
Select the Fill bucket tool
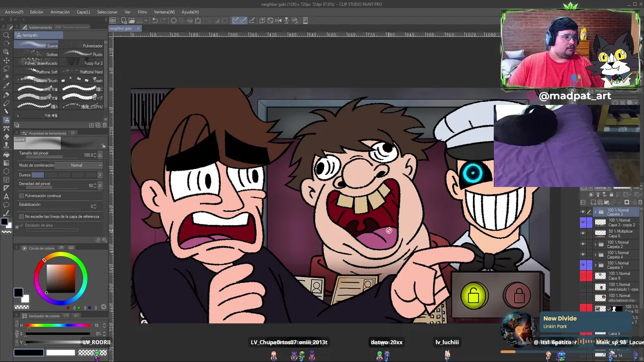(7, 154)
